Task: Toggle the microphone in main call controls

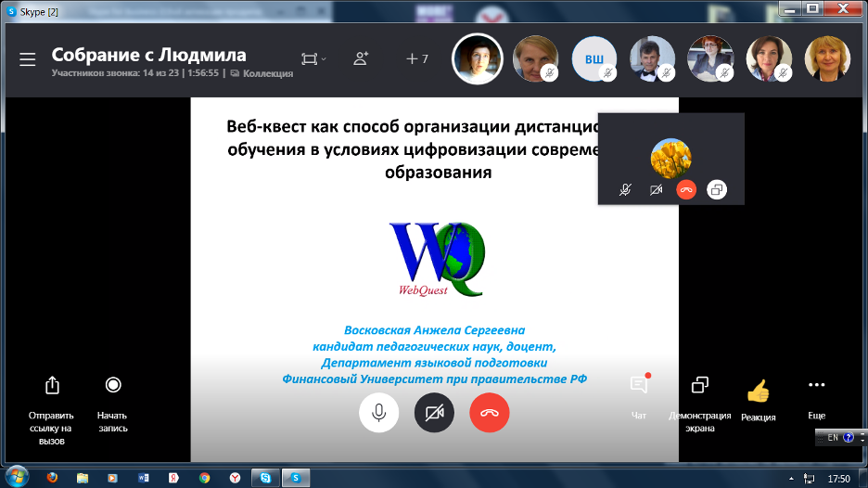Action: (x=378, y=413)
